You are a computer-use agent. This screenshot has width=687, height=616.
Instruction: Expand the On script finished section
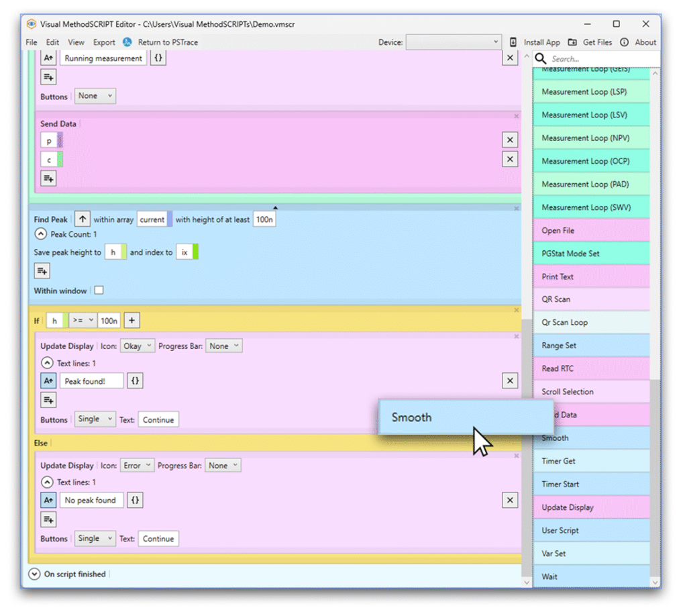[x=35, y=574]
